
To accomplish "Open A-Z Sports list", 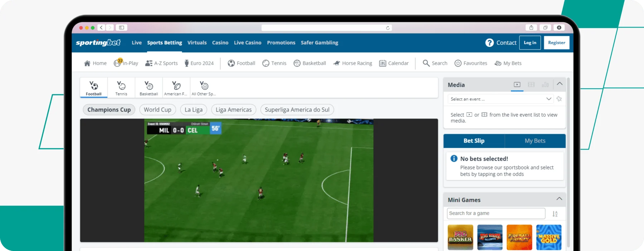I will (161, 63).
